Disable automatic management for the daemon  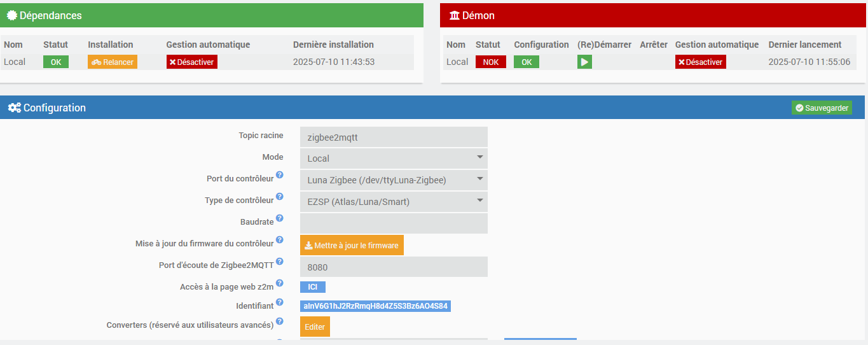(x=701, y=62)
